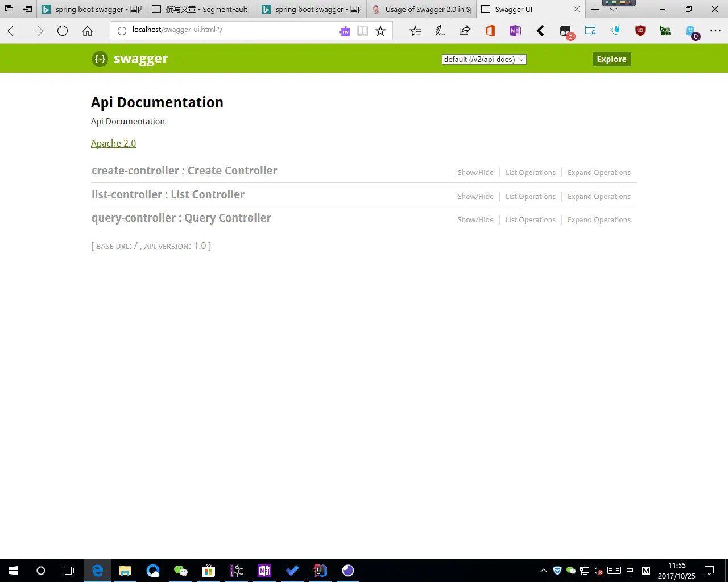The width and height of the screenshot is (728, 582).
Task: Open WeChat from the taskbar
Action: (x=181, y=571)
